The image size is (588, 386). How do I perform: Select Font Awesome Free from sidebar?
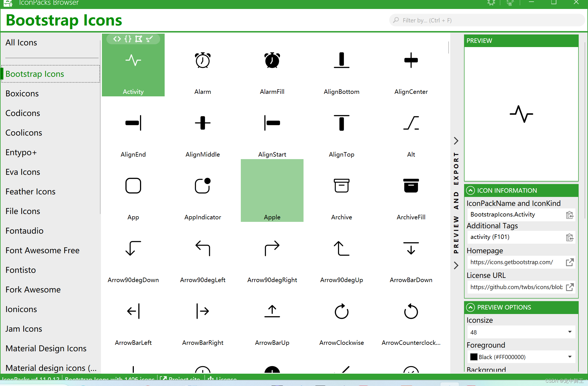pyautogui.click(x=42, y=250)
